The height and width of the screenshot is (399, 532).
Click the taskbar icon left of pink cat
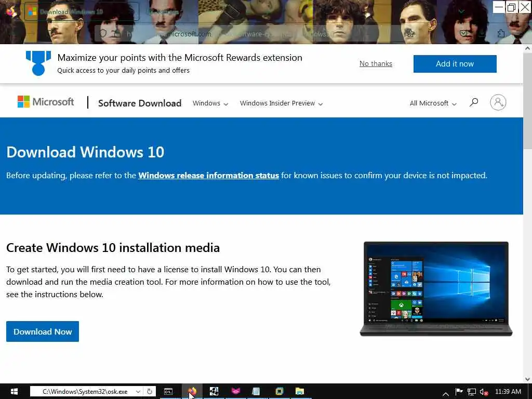tap(214, 391)
